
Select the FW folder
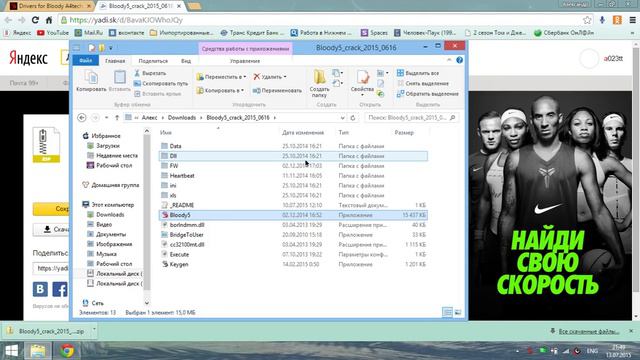(293, 166)
